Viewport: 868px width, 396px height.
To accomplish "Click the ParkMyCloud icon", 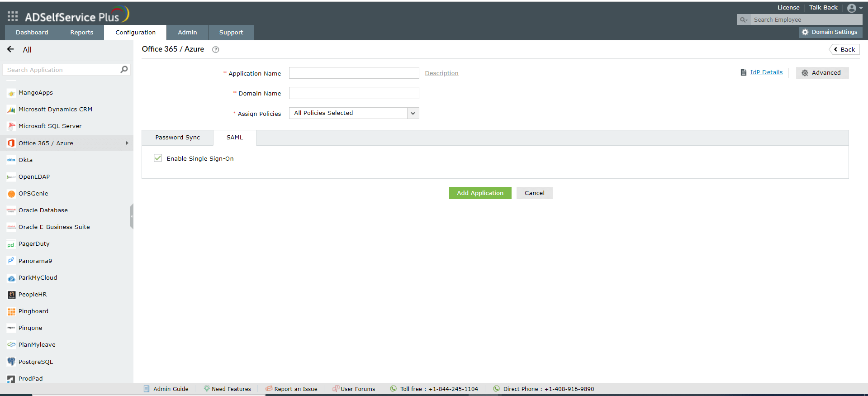I will point(11,278).
